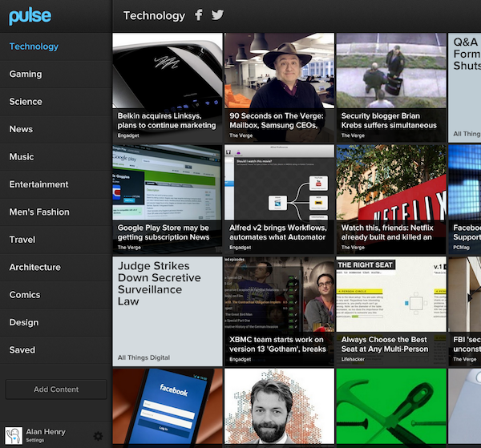This screenshot has height=448, width=481.
Task: Open the green hammer and screwdriver tile
Action: point(391,406)
